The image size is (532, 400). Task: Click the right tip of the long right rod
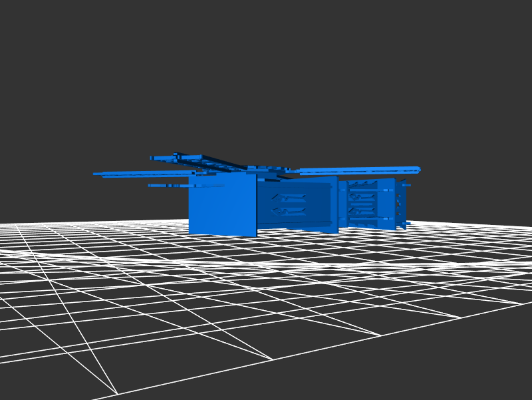point(417,168)
